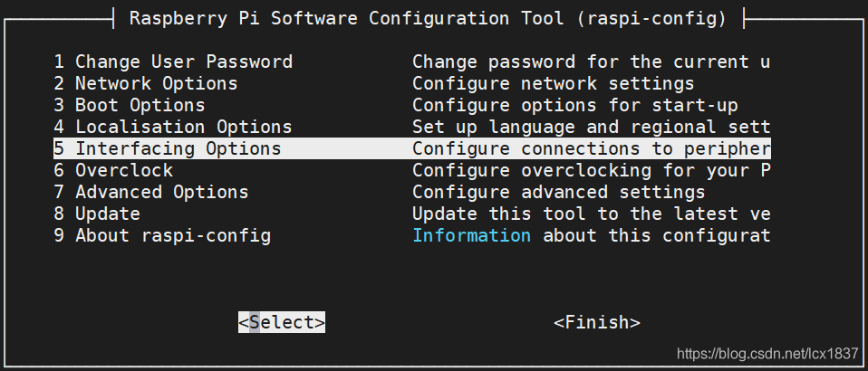The image size is (868, 371).
Task: Click 'Configure options for start-up' description
Action: (x=574, y=105)
